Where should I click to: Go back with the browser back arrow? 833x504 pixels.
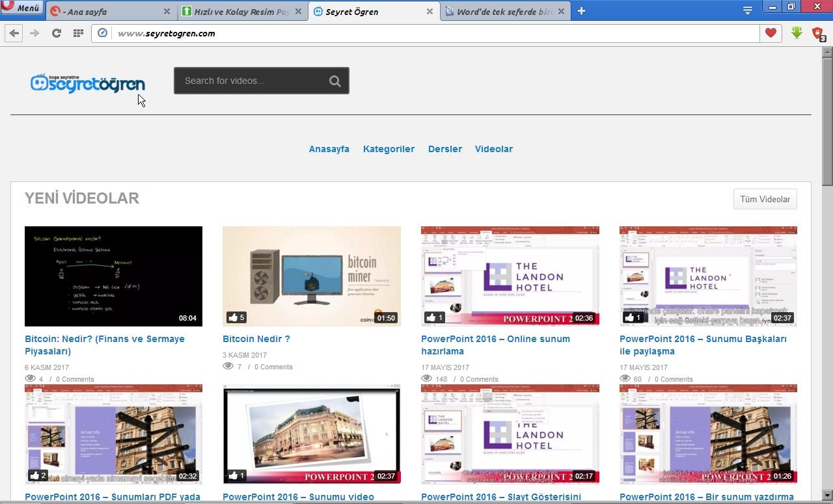tap(14, 33)
